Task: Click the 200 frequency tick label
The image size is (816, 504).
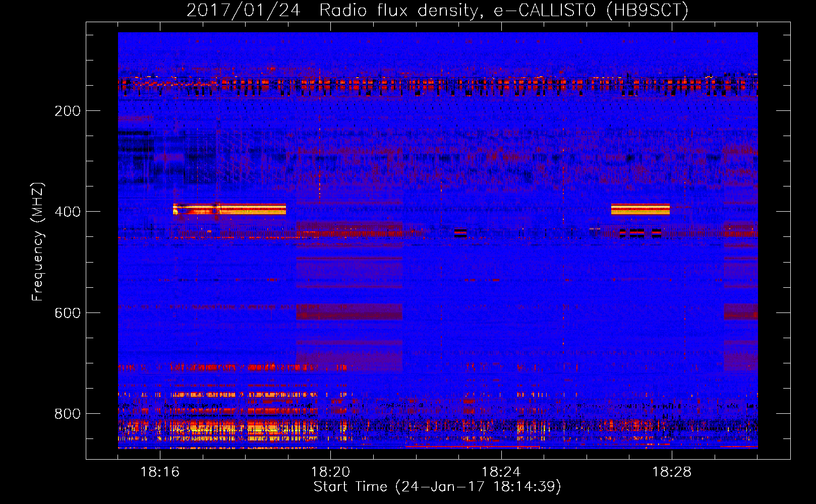Action: click(68, 111)
